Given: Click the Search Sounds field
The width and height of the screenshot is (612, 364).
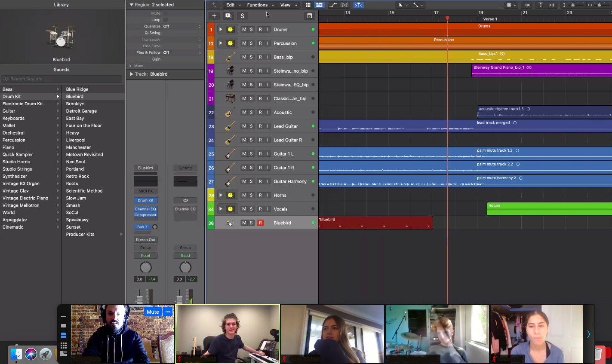Looking at the screenshot, I should [62, 79].
